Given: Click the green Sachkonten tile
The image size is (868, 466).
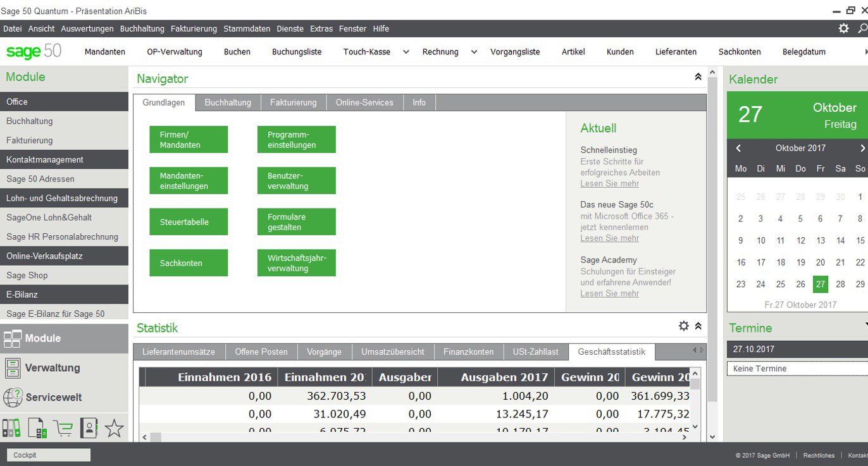Looking at the screenshot, I should (x=189, y=263).
